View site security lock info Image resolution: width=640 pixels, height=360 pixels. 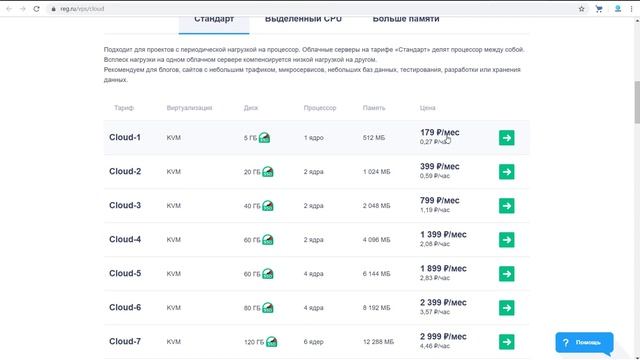tap(53, 9)
